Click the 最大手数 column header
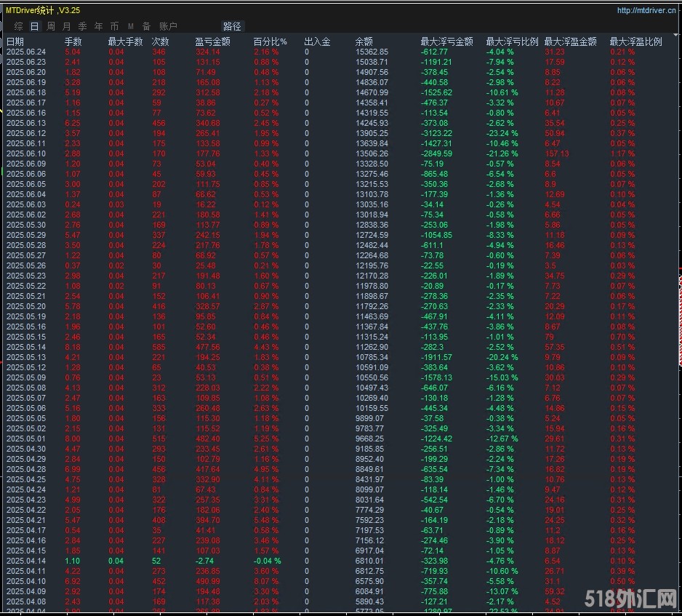This screenshot has height=616, width=682. point(125,41)
